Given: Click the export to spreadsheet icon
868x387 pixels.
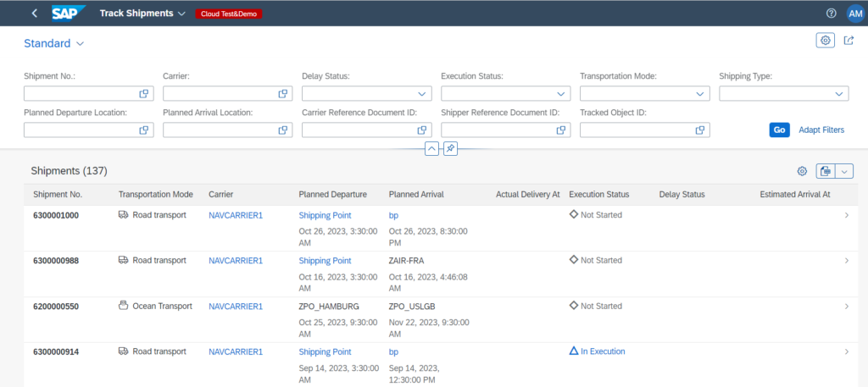Looking at the screenshot, I should click(x=825, y=171).
